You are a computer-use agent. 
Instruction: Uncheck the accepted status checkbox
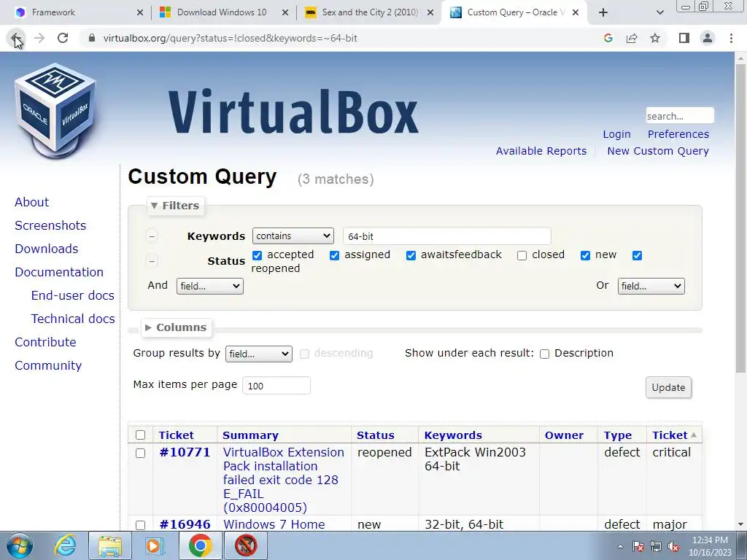coord(258,256)
